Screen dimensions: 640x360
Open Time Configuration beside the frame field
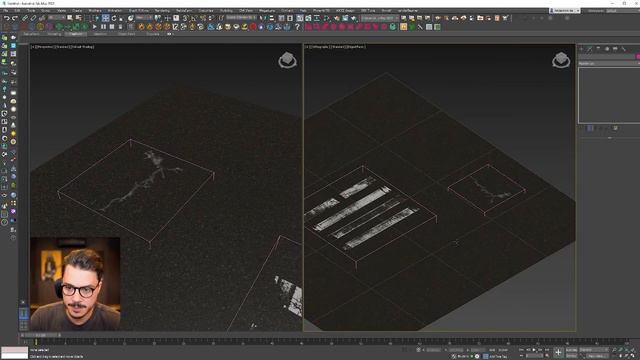(x=547, y=356)
